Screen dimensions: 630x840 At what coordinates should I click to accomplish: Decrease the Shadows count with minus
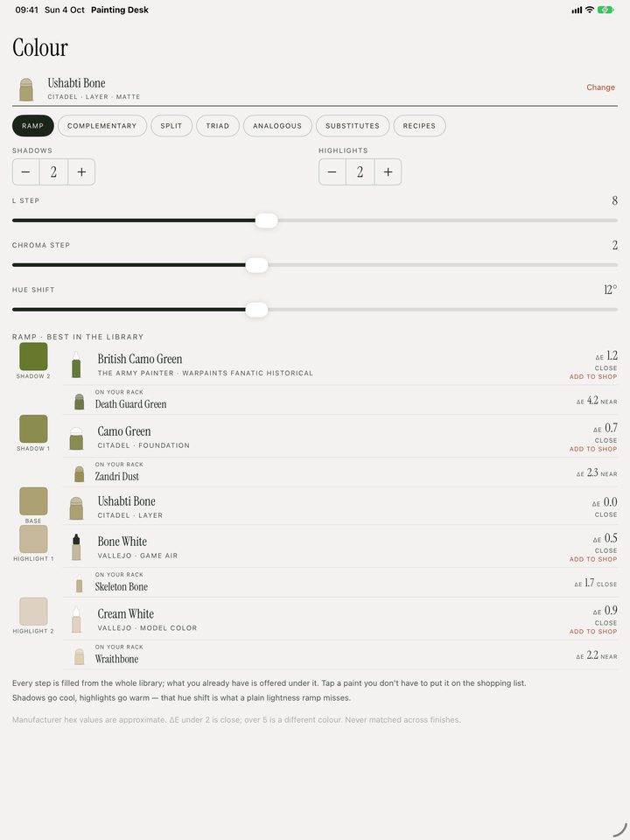[x=25, y=172]
